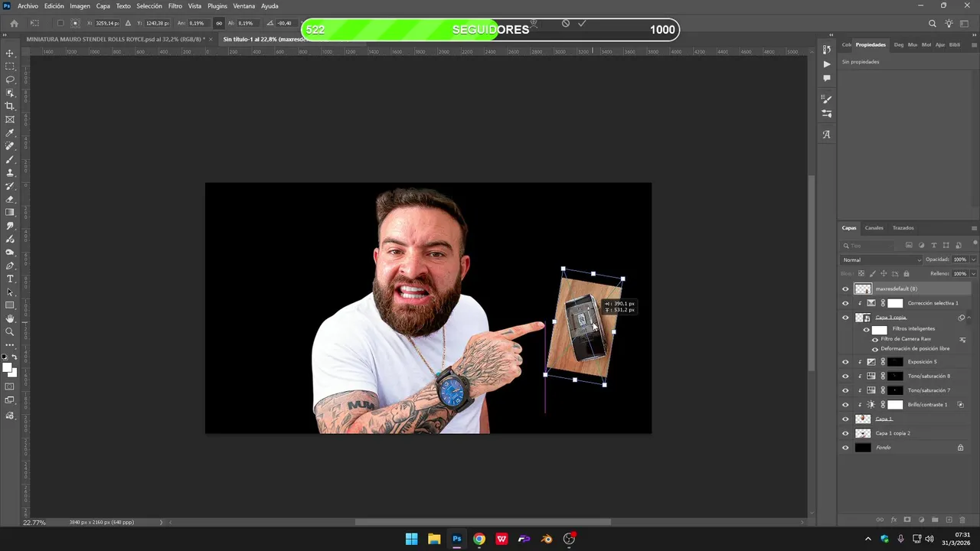Hide the Filtro de Camera Raw filter

click(875, 339)
